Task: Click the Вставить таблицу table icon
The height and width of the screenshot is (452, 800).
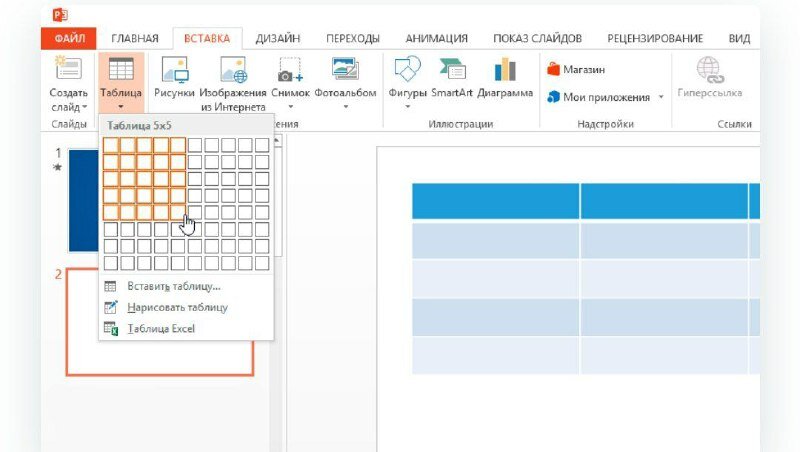Action: pos(110,286)
